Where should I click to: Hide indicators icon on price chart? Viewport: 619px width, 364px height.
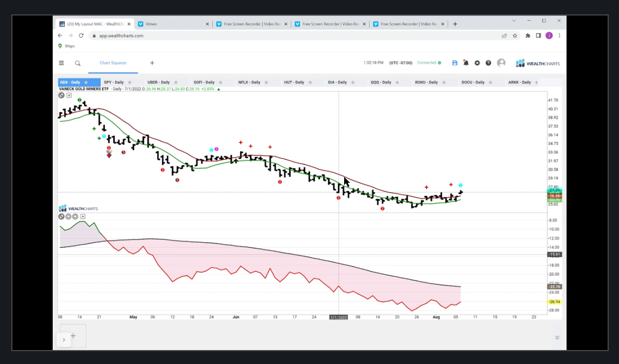(61, 95)
